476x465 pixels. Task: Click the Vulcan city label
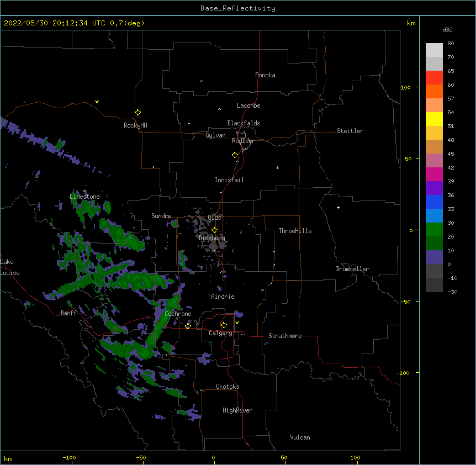point(300,437)
